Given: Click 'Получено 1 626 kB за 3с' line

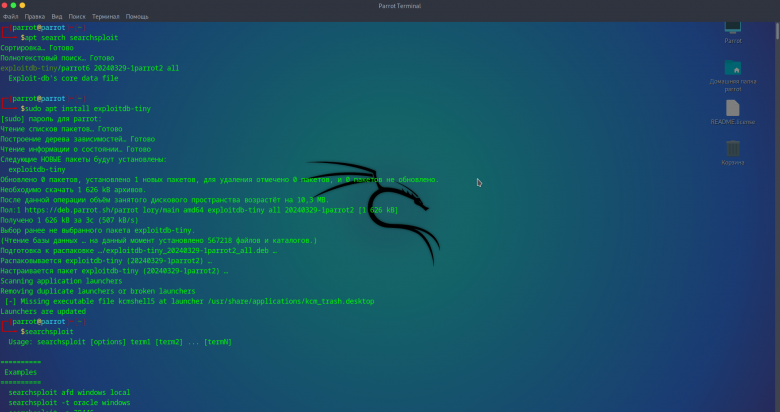Looking at the screenshot, I should (x=69, y=220).
